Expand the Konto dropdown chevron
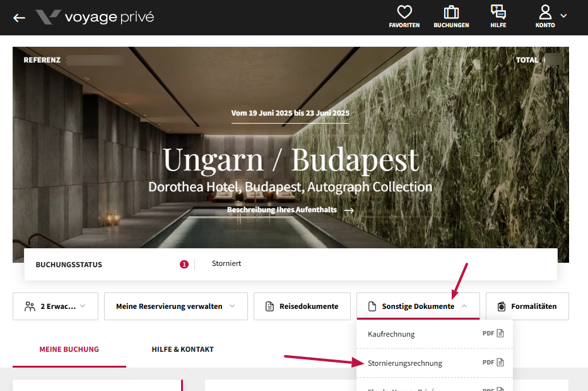588x391 pixels. tap(563, 16)
